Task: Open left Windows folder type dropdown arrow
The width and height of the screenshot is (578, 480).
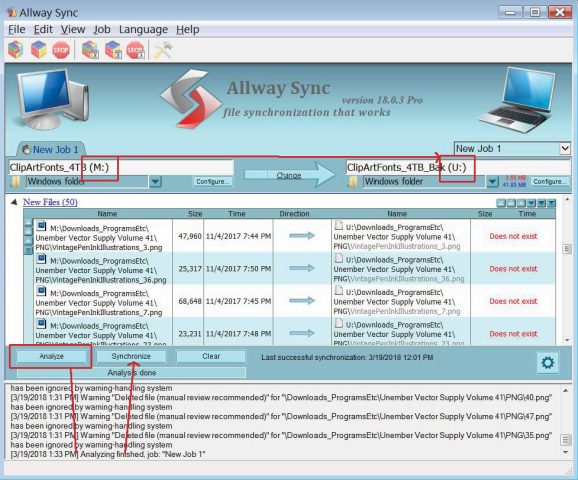Action: pos(155,181)
